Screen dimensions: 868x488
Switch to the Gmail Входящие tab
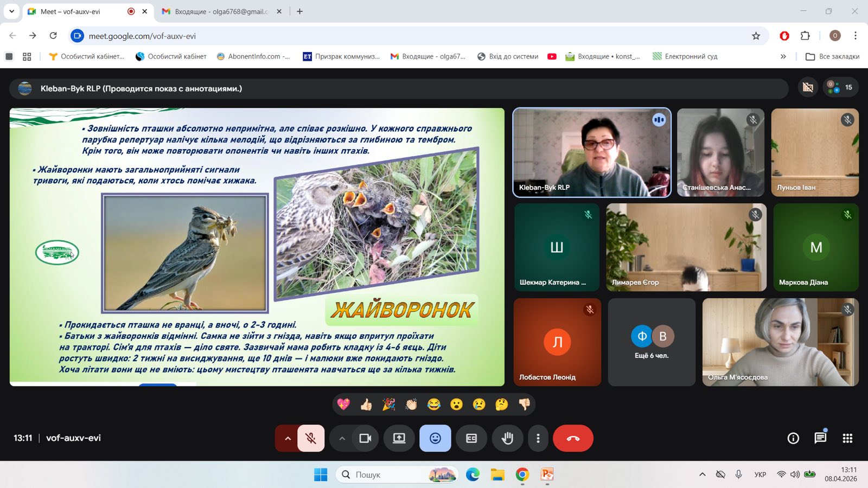[x=221, y=11]
